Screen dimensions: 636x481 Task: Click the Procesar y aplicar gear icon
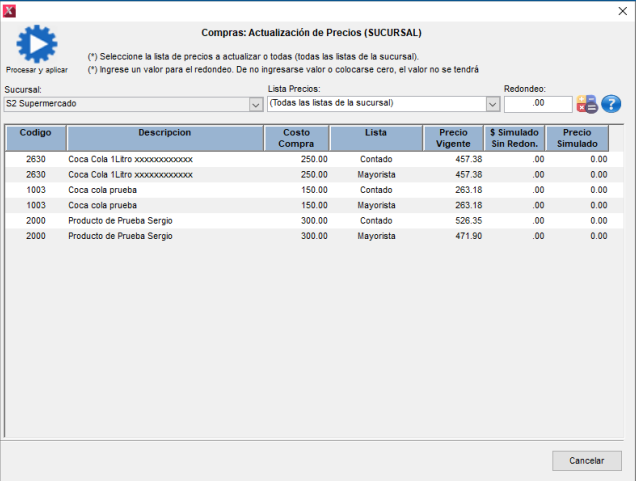(x=37, y=45)
